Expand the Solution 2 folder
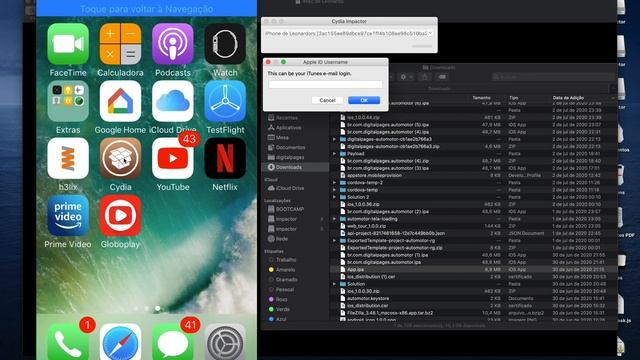640x360 pixels. pos(334,197)
